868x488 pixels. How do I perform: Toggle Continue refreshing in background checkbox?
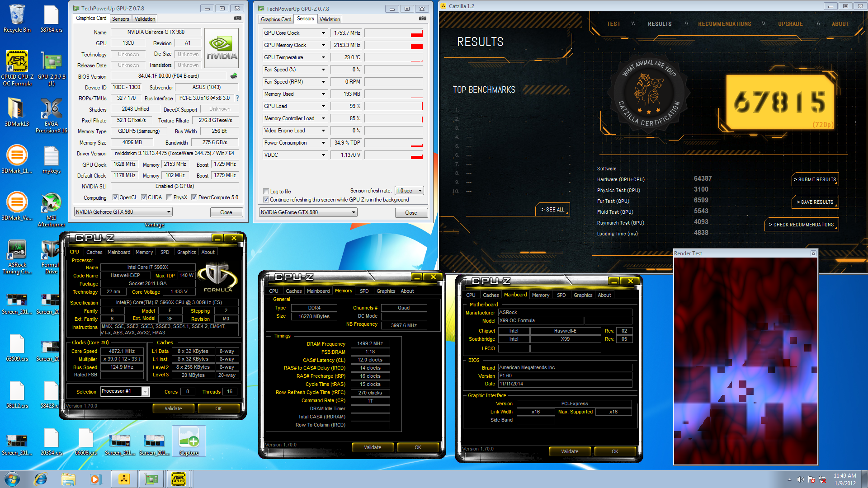[266, 200]
